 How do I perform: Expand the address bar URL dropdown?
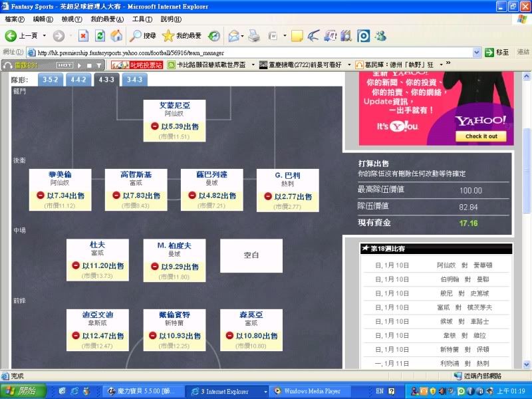point(477,53)
